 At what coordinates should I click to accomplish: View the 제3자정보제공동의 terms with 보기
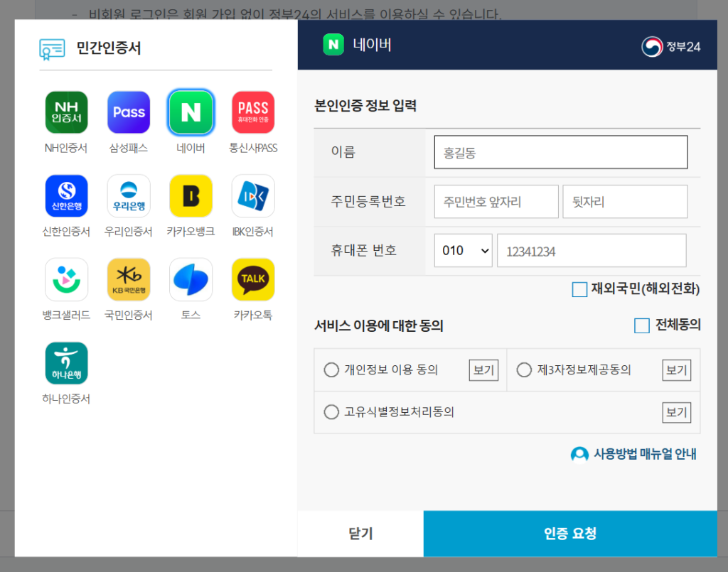(x=677, y=370)
